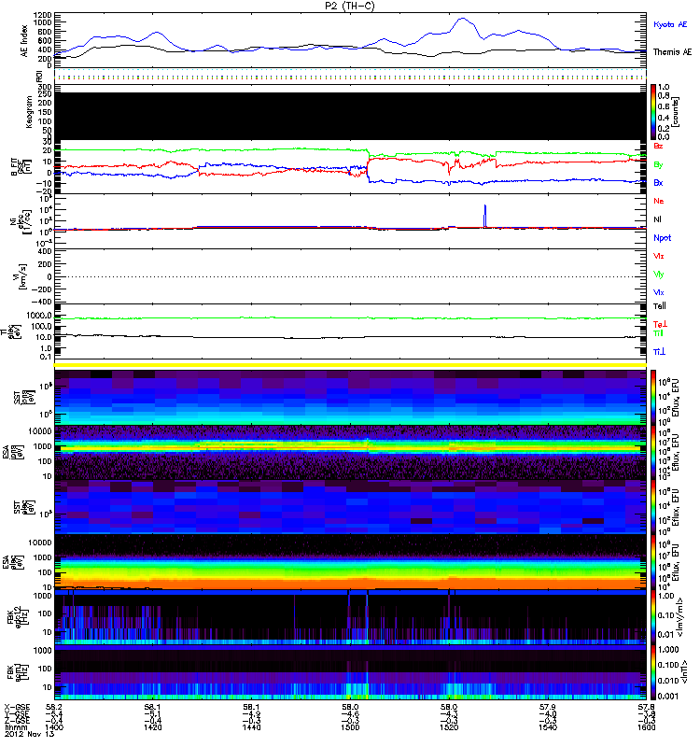
Task: Click the blue "Bx" legend label
Action: point(658,183)
